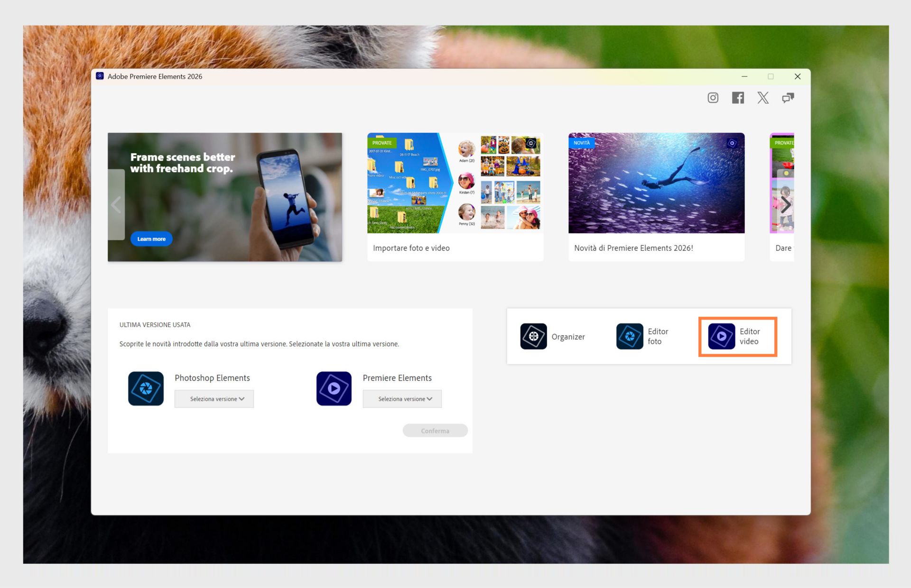
Task: Click the PROVATE badge on the import card
Action: pos(382,142)
